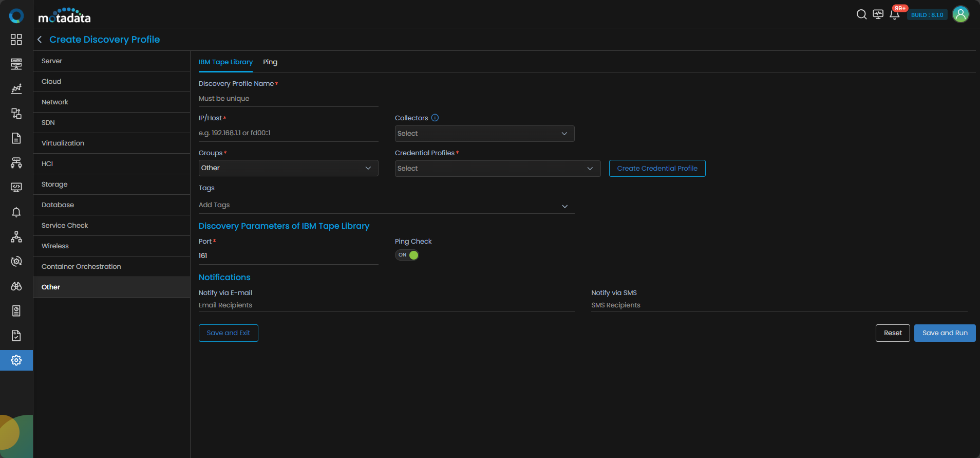980x458 pixels.
Task: Select Network in the category list
Action: 55,102
